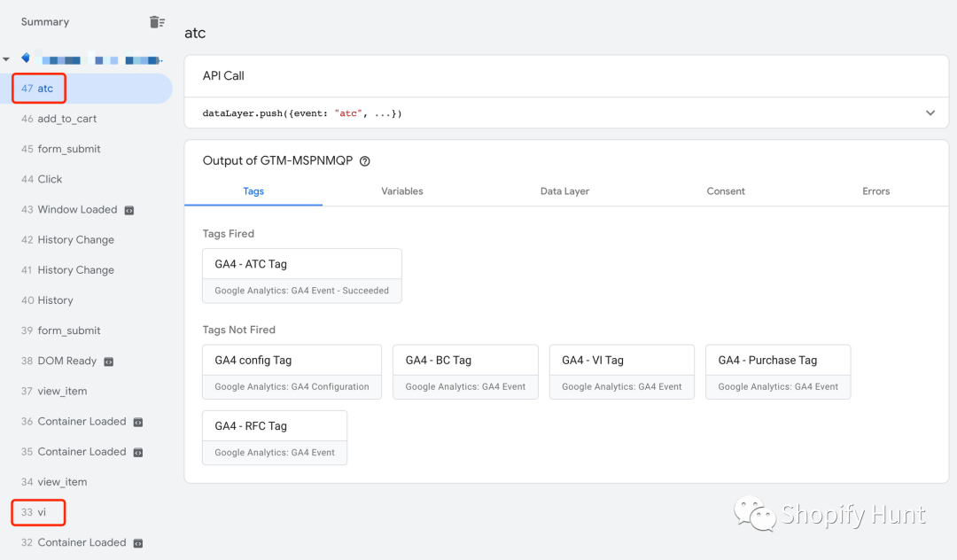Collapse the container tree arrow in sidebar
The height and width of the screenshot is (560, 957).
click(x=7, y=59)
